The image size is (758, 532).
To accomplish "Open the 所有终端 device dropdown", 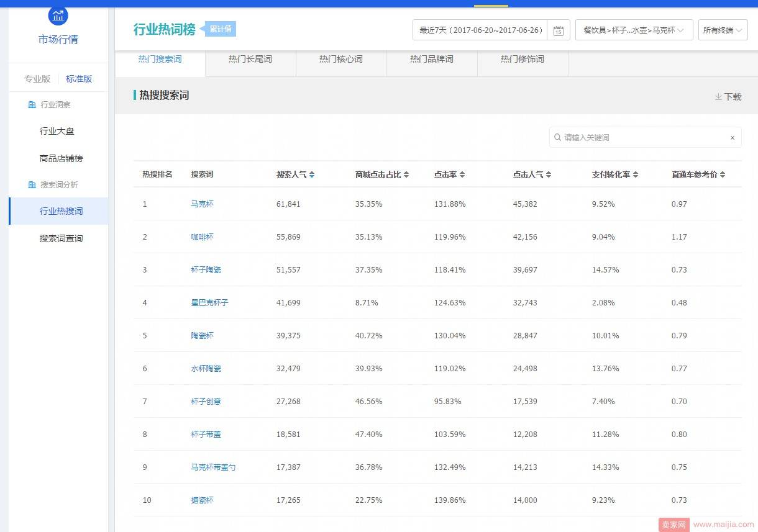I will (x=723, y=30).
